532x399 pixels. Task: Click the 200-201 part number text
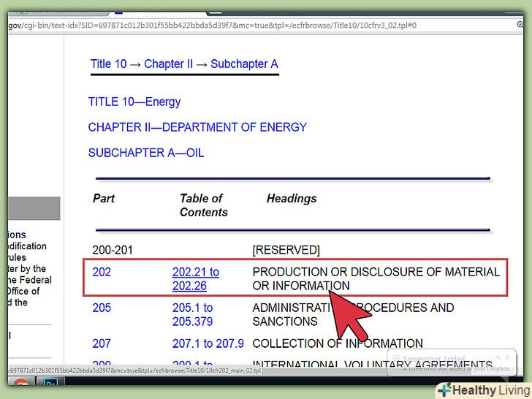113,250
